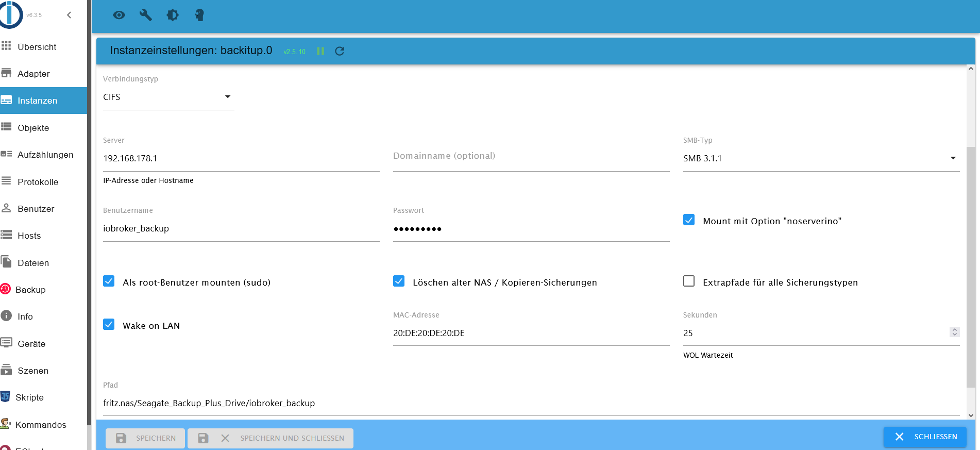Click the v2.5.10 version label
Screen dimensions: 980x450
click(295, 52)
